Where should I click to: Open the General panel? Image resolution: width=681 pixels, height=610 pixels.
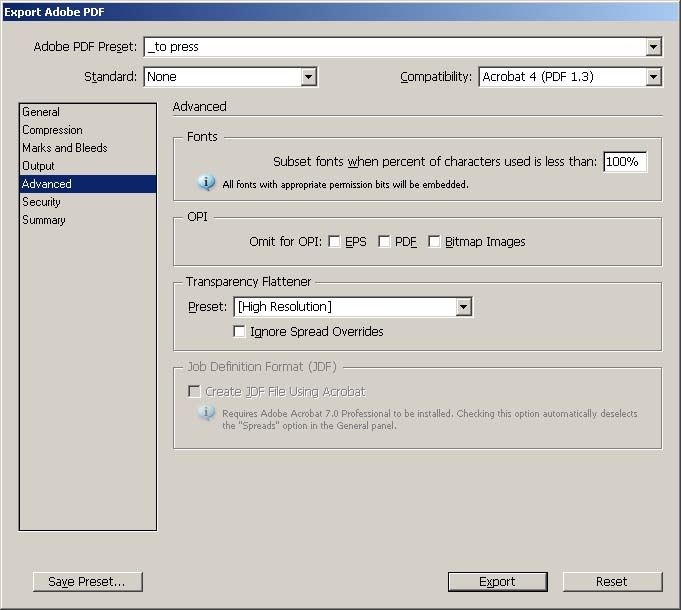click(x=88, y=112)
